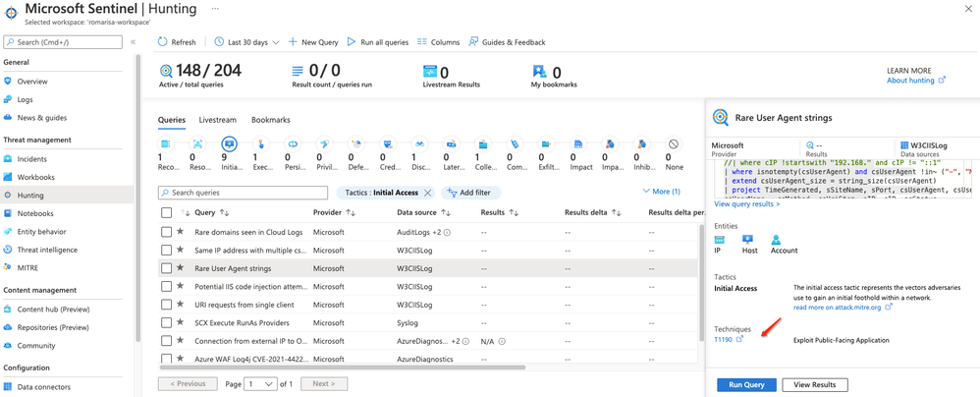Sort by Results column header
The height and width of the screenshot is (397, 980).
pos(500,212)
